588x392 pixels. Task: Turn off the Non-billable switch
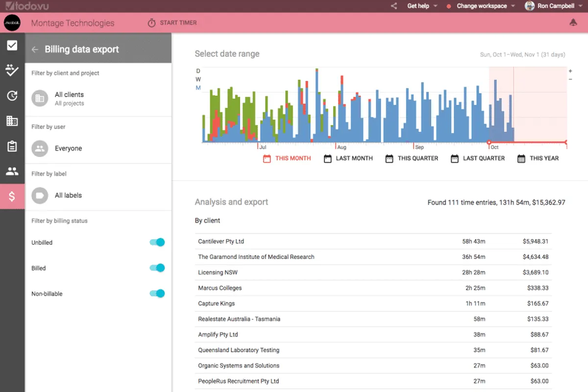click(157, 293)
